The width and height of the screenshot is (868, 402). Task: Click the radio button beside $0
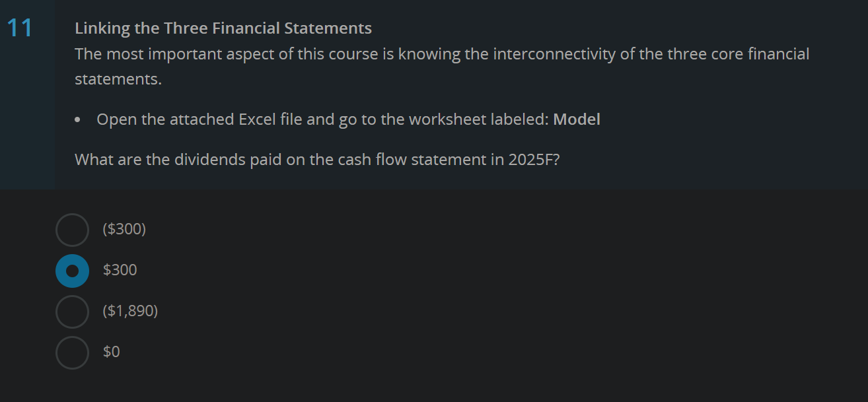72,352
